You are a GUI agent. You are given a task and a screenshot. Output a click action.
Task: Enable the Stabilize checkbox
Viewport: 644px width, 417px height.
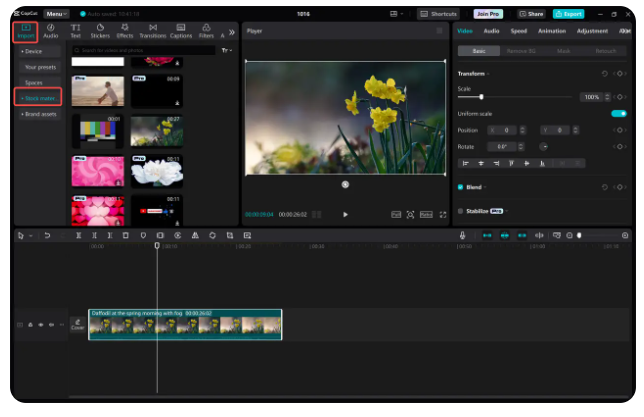pyautogui.click(x=461, y=211)
